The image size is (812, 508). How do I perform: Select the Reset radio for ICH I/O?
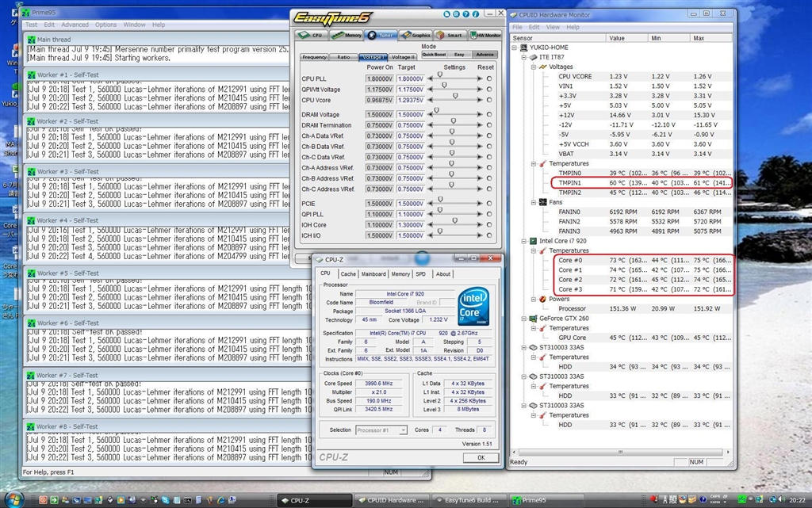click(x=488, y=235)
